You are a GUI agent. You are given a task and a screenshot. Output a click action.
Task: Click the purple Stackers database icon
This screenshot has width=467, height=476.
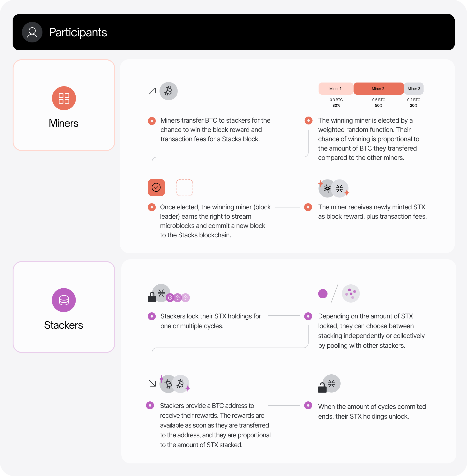64,300
